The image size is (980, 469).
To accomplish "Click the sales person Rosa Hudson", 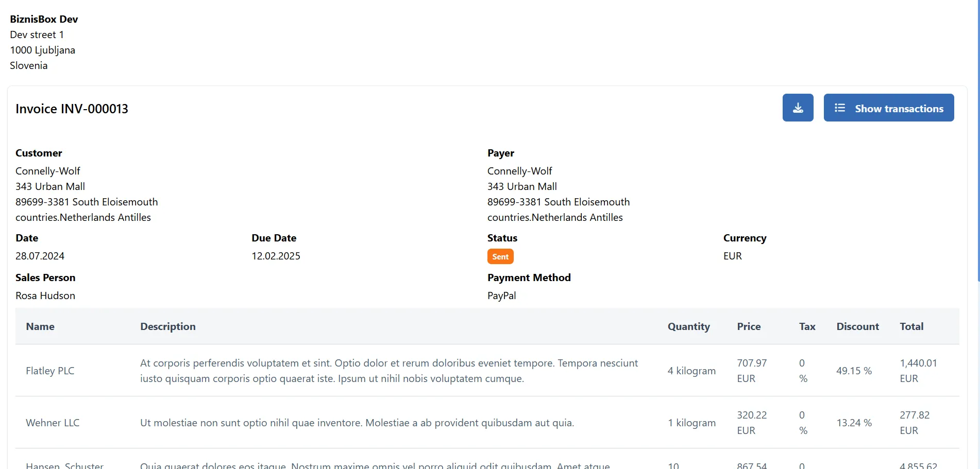I will 45,295.
